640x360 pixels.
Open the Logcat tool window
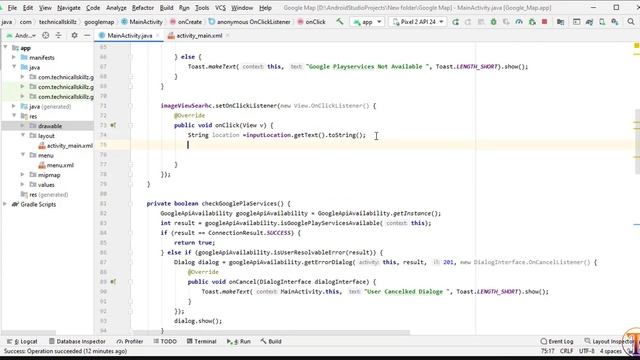coord(22,341)
